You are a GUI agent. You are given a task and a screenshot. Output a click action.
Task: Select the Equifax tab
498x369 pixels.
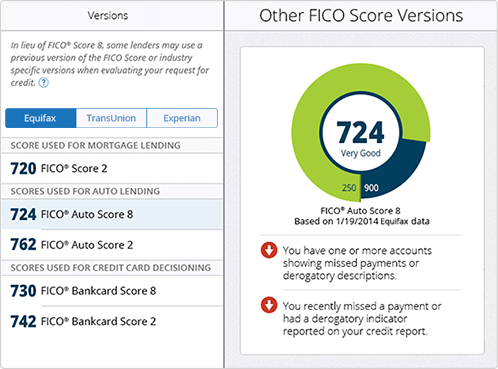coord(41,118)
